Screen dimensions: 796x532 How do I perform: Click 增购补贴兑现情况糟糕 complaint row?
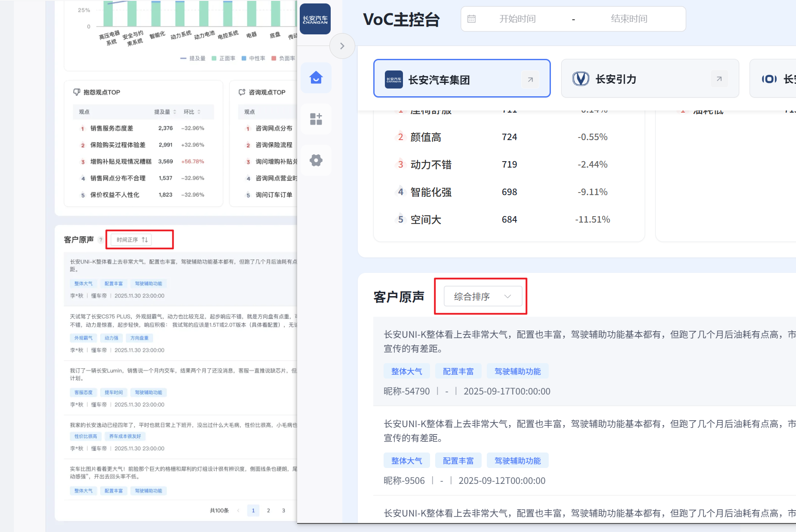[x=144, y=162]
